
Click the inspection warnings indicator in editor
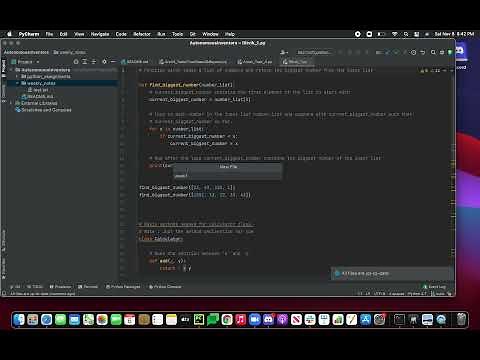pos(431,71)
